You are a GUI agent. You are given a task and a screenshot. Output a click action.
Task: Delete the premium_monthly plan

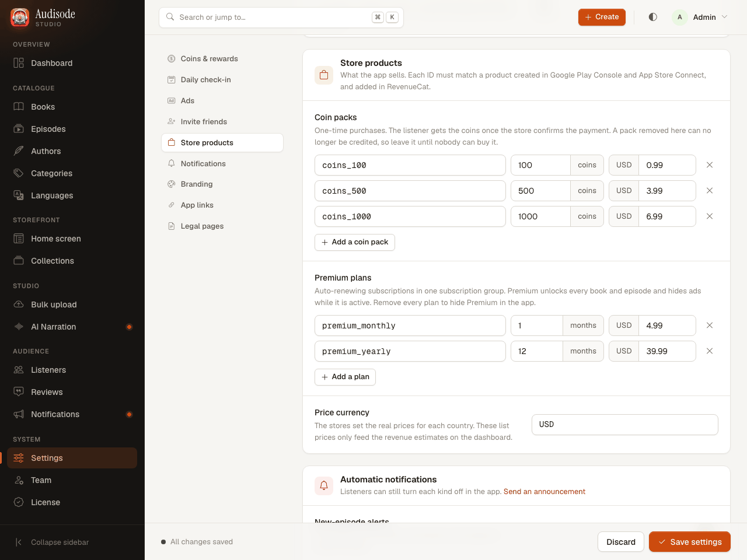[710, 325]
